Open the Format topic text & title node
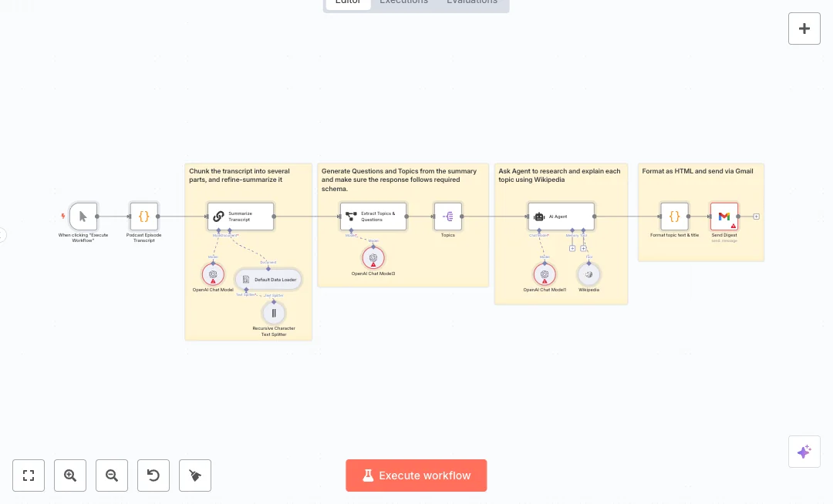Image resolution: width=833 pixels, height=504 pixels. pos(674,217)
